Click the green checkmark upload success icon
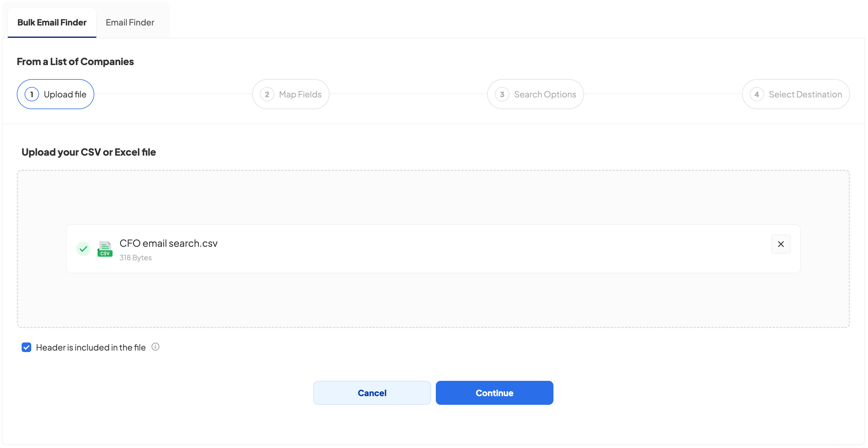 click(83, 249)
